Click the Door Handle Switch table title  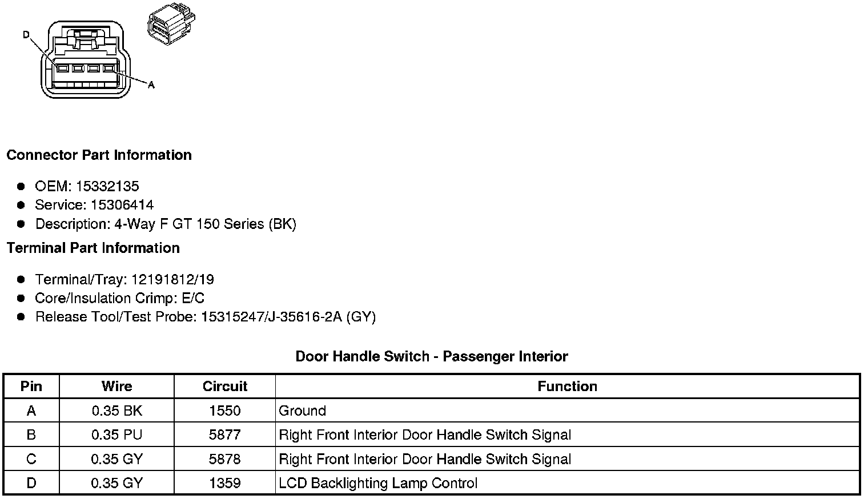(x=432, y=357)
